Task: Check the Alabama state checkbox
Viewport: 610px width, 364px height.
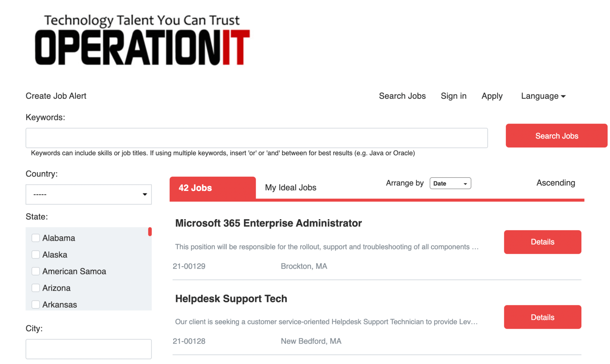Action: pyautogui.click(x=36, y=238)
